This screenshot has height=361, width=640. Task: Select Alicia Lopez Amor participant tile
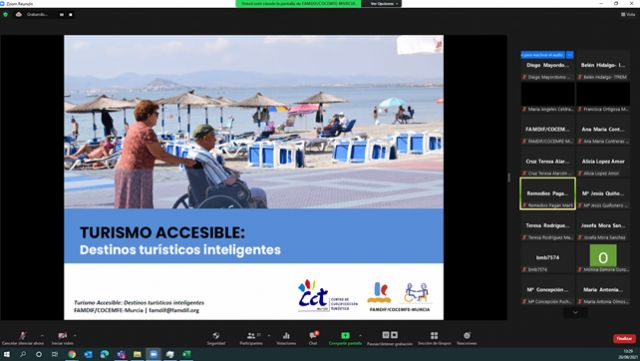603,161
